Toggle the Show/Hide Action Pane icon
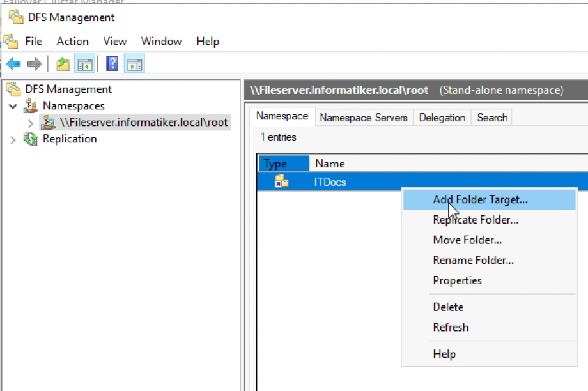This screenshot has height=391, width=588. [134, 64]
